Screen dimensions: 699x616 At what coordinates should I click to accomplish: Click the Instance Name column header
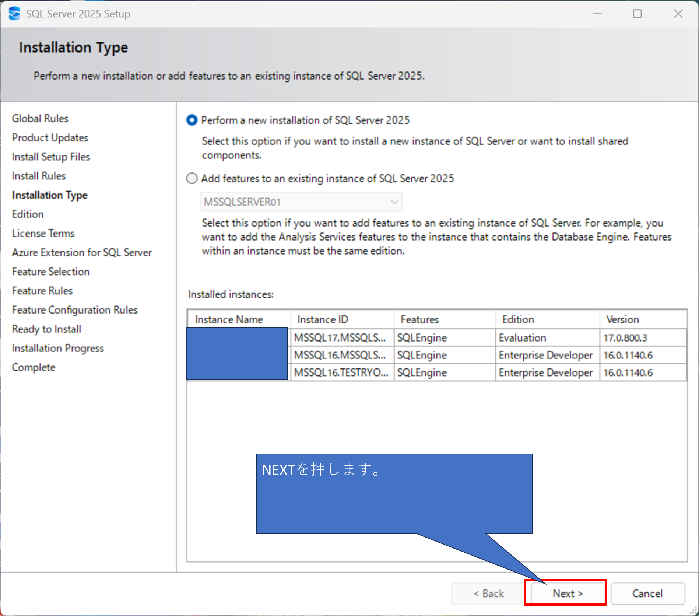click(x=229, y=319)
